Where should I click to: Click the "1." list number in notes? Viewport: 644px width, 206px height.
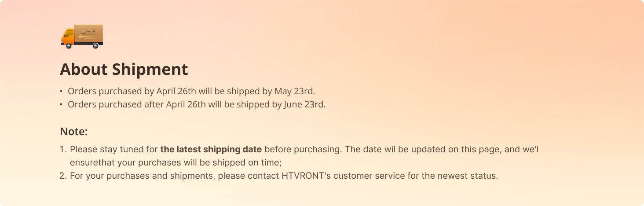(62, 149)
